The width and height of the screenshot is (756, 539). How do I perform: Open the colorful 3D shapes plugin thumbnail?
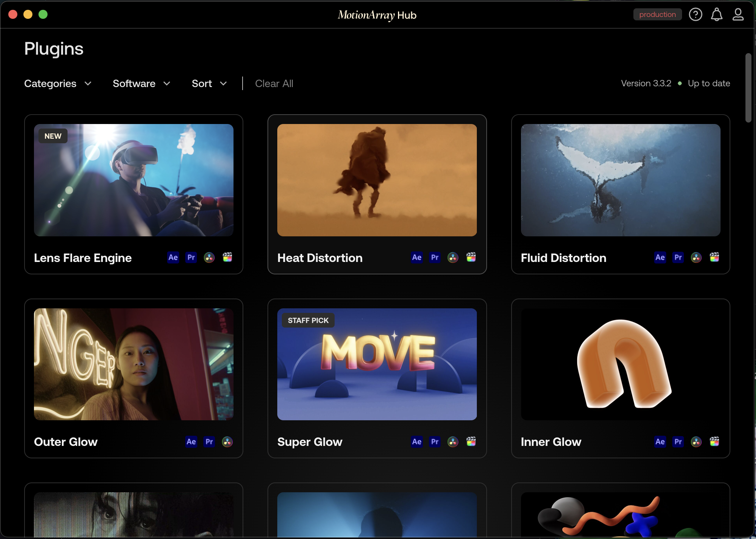click(x=621, y=514)
